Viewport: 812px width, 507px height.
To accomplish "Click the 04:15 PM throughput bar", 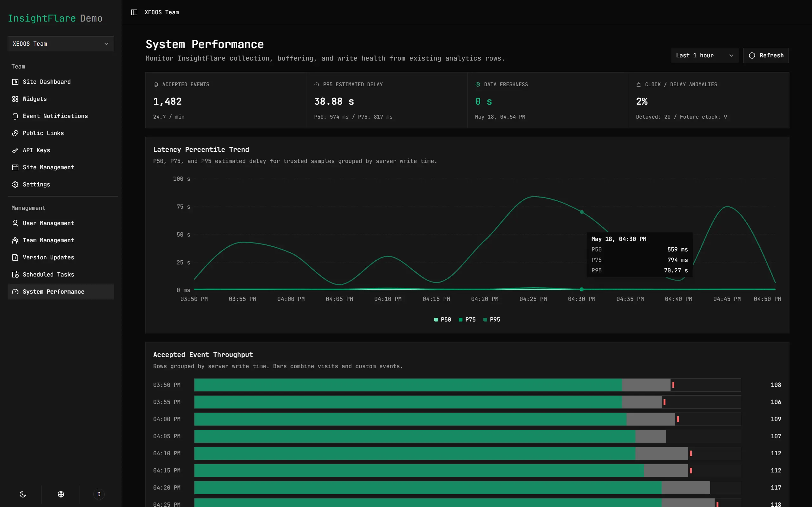I will tap(468, 471).
